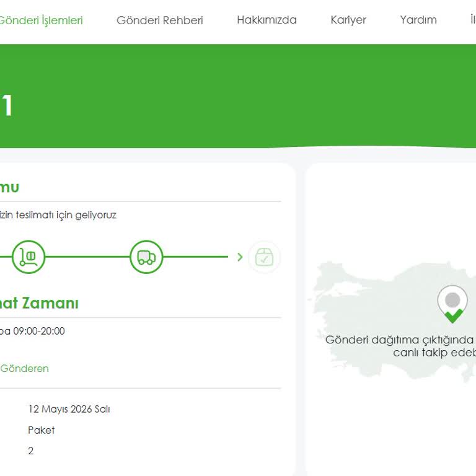Open the Gönderi Rehberi menu
Screen dimensions: 476x476
pos(160,20)
